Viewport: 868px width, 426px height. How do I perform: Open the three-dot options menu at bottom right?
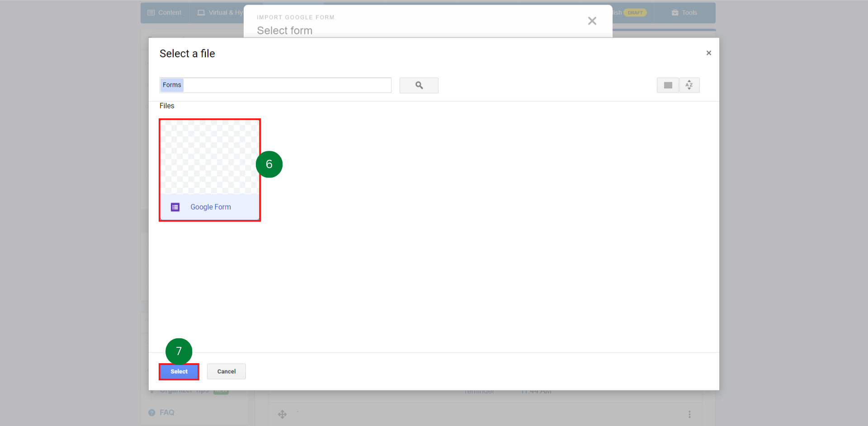689,414
